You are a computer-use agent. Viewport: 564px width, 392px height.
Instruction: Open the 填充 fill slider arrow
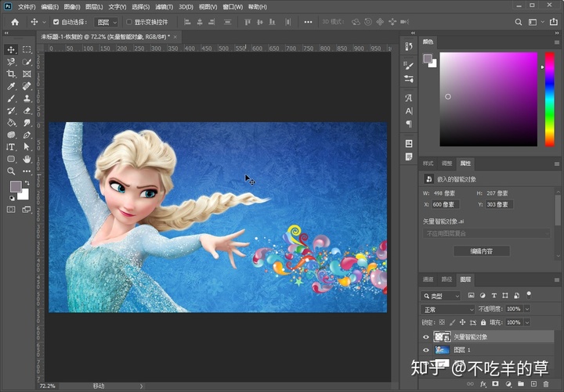527,322
